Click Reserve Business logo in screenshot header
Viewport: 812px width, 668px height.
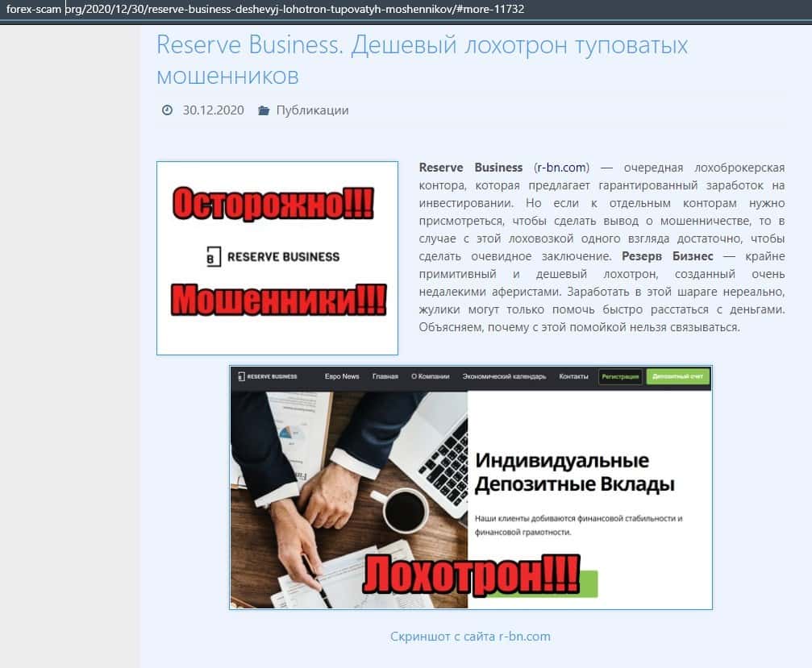[267, 376]
